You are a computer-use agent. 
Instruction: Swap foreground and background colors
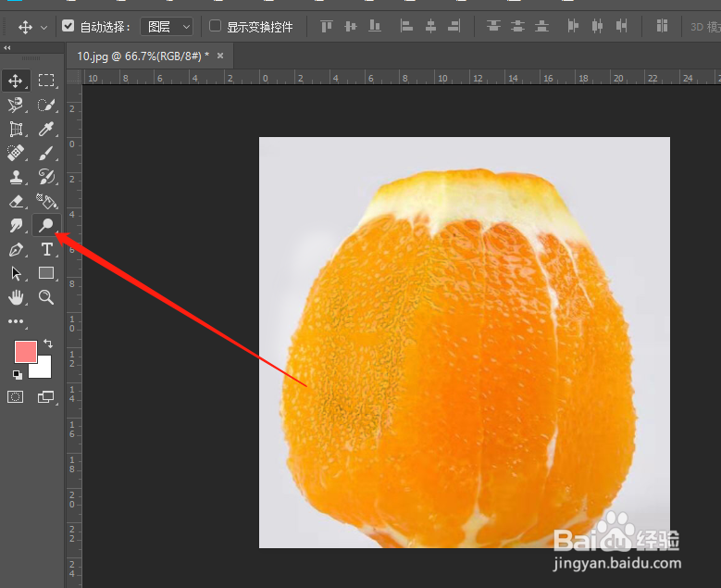(48, 344)
